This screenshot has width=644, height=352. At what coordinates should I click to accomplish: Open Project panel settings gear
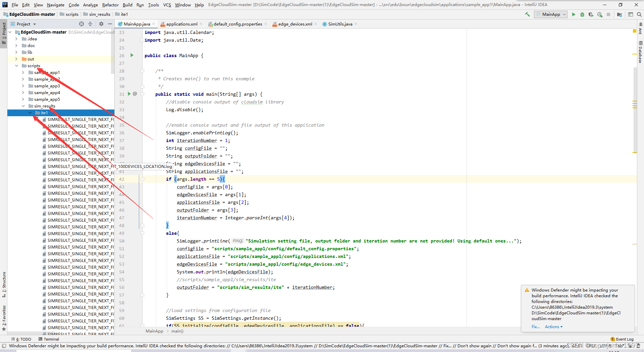tap(101, 24)
